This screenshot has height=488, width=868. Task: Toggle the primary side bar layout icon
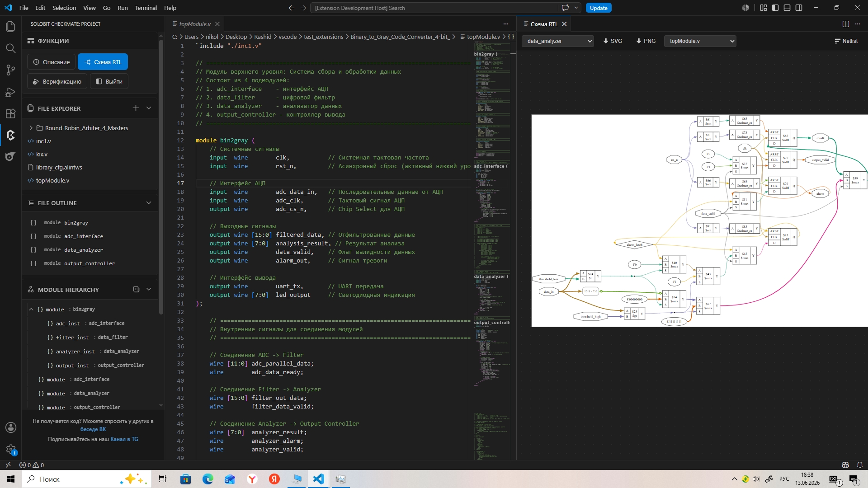point(775,8)
